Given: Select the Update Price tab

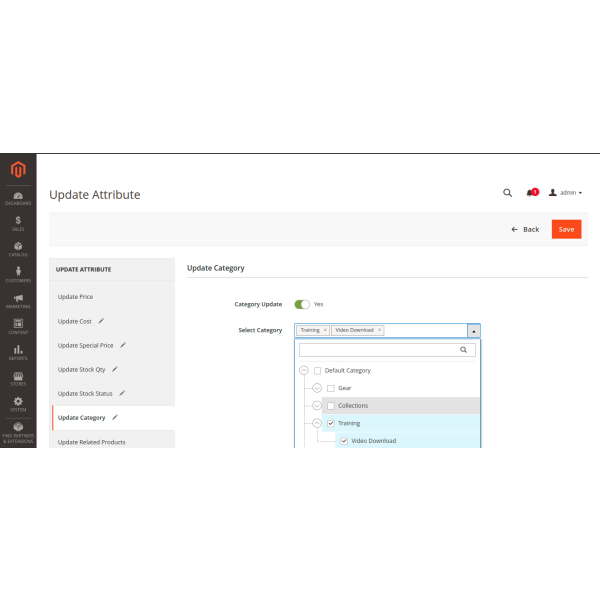Looking at the screenshot, I should (76, 297).
